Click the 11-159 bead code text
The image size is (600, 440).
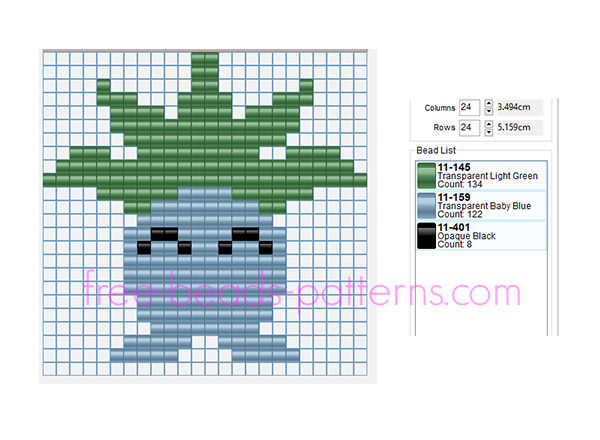click(454, 197)
